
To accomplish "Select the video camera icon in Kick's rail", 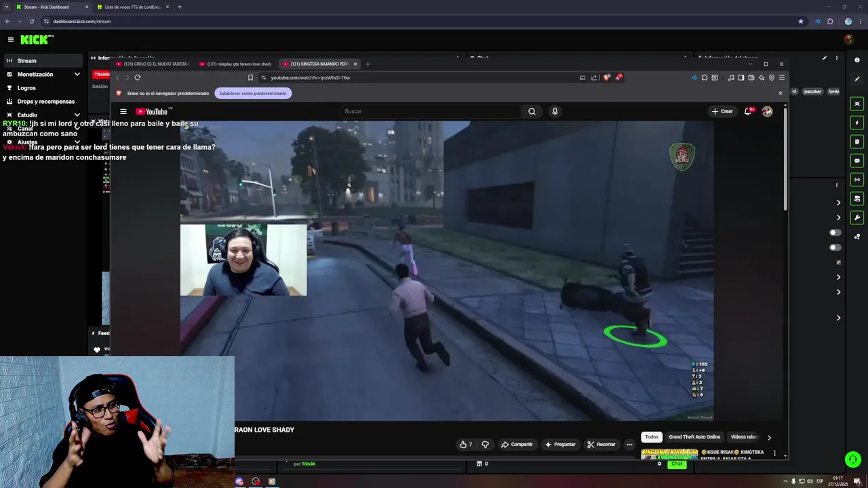I will pos(857,199).
